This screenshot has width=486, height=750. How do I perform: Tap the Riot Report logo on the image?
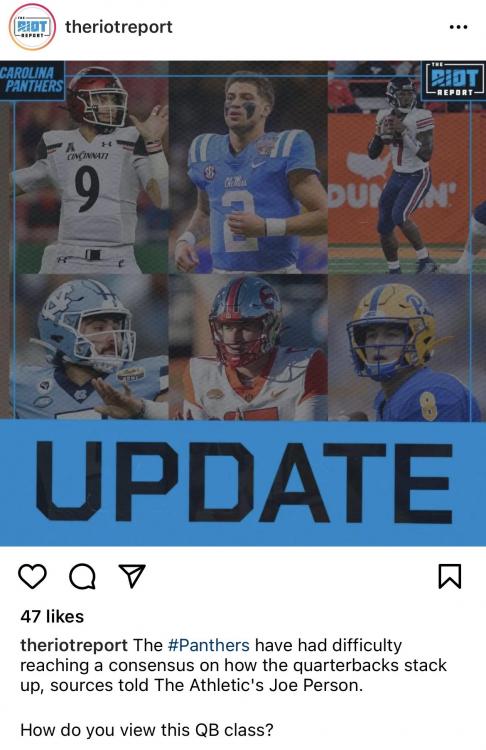click(453, 80)
